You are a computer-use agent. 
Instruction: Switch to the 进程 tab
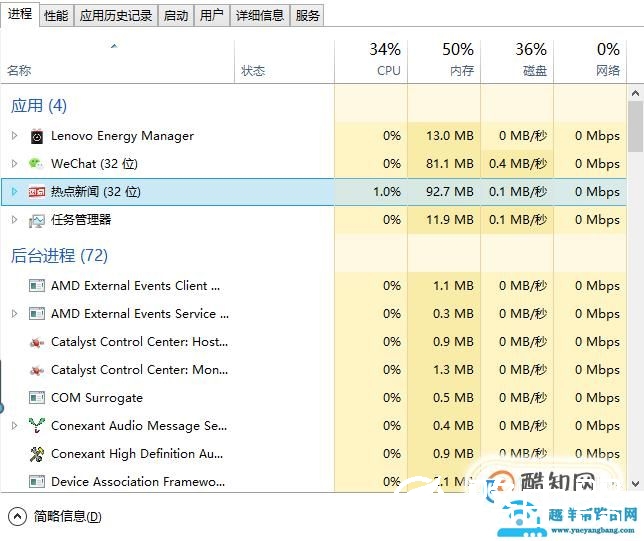click(20, 14)
